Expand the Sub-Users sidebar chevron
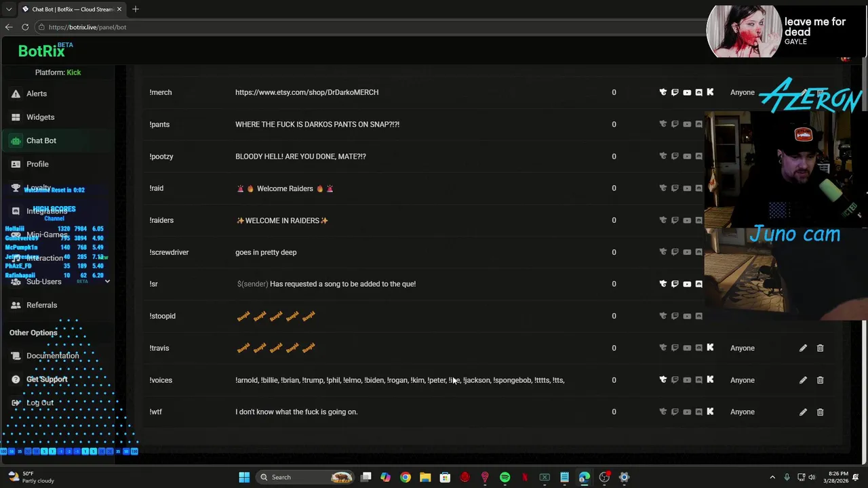Screen dimensions: 868x488 click(x=107, y=281)
